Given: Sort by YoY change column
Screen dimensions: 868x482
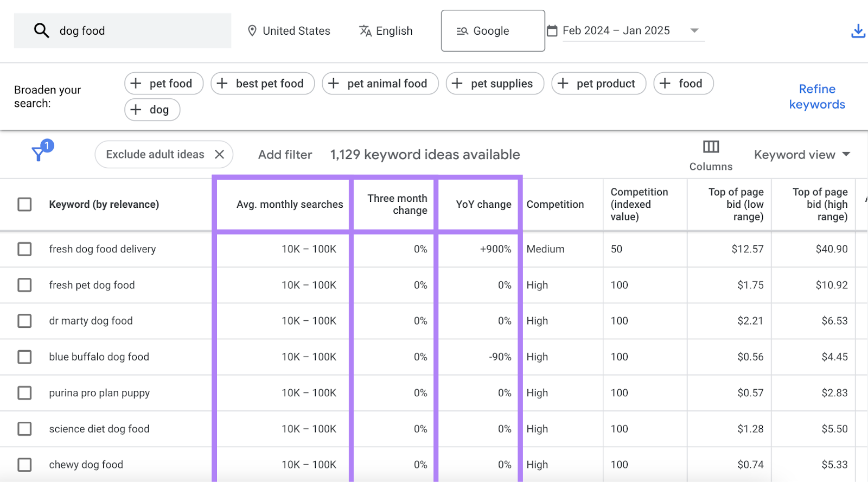Looking at the screenshot, I should coord(483,205).
